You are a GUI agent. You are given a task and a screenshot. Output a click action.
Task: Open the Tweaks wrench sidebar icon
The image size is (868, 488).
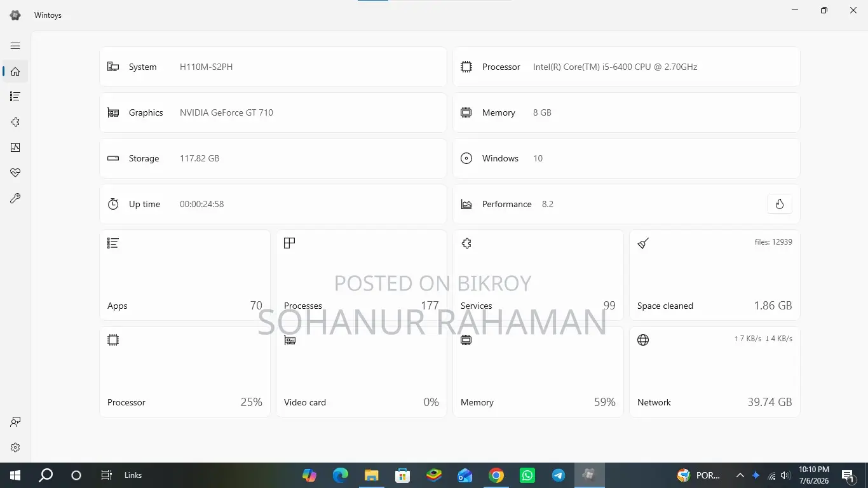coord(15,198)
